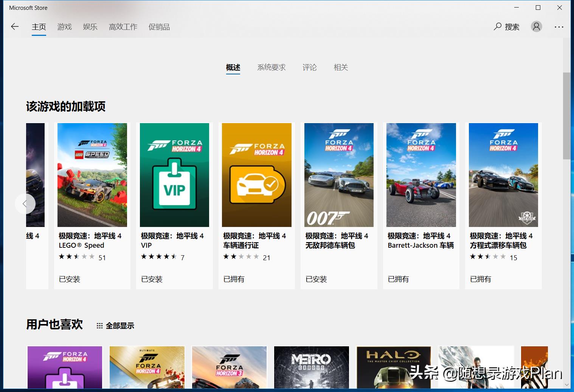
Task: Click 已拥有 under 车辆通行证
Action: [234, 279]
